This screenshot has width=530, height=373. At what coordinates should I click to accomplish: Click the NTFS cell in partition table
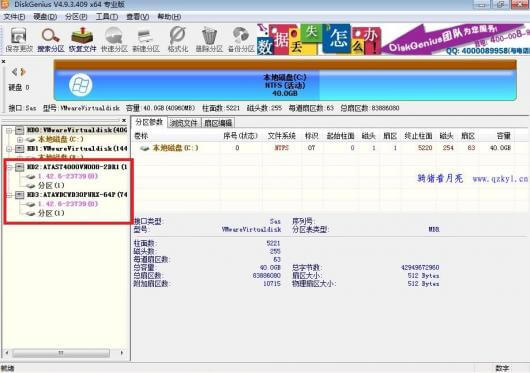click(x=282, y=148)
